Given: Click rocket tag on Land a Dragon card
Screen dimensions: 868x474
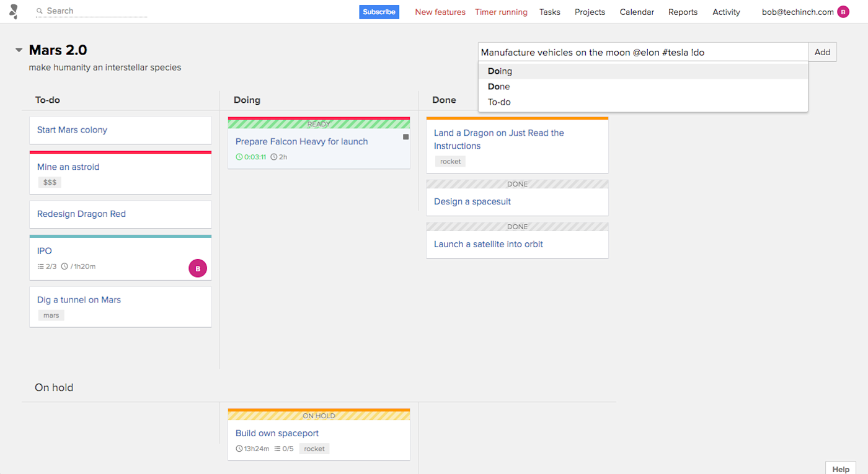Looking at the screenshot, I should point(451,161).
